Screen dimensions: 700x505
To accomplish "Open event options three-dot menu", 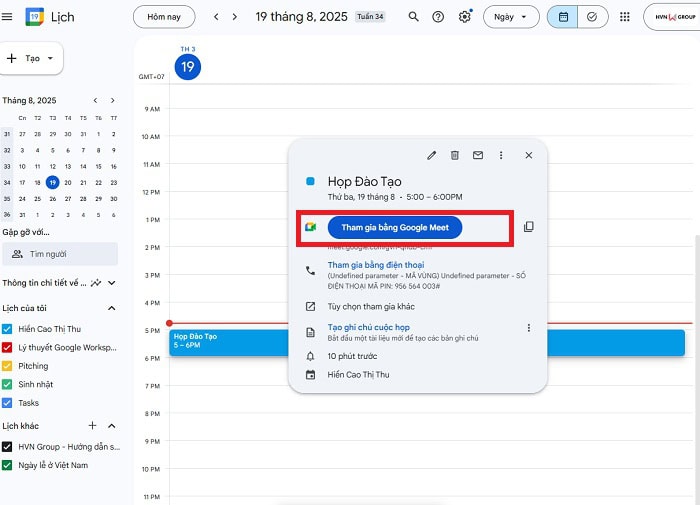I will tap(501, 155).
